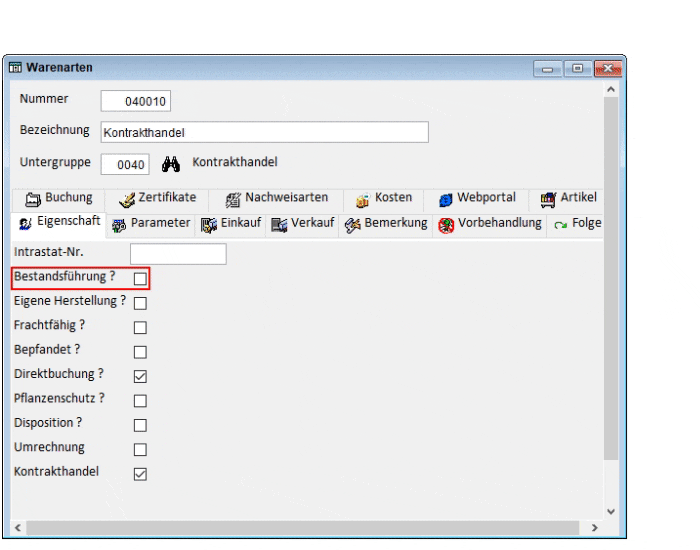The height and width of the screenshot is (550, 700).
Task: Click the vertical scrollbar thumb
Action: click(x=611, y=279)
